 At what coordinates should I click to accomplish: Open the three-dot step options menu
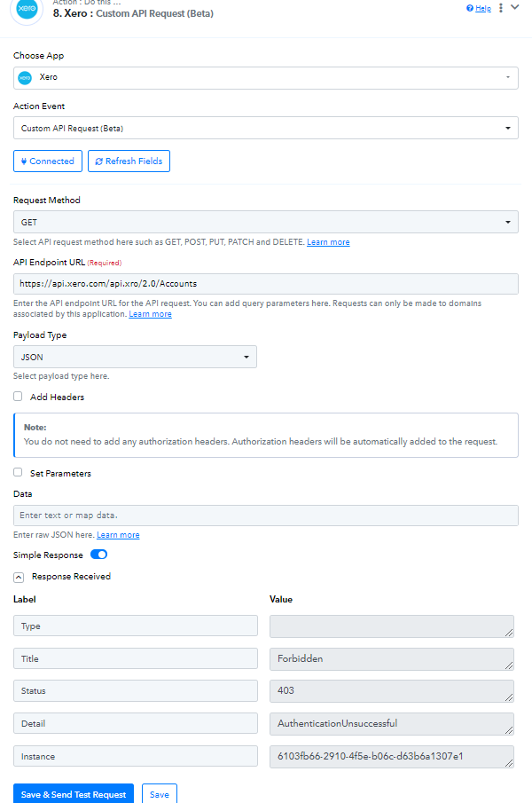501,8
